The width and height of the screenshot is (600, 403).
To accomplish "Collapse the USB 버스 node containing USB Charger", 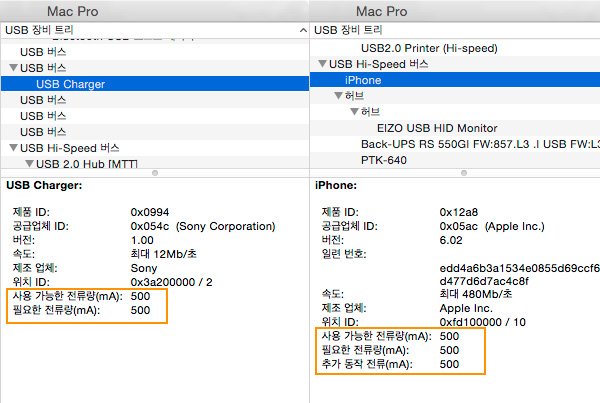I will tap(13, 68).
